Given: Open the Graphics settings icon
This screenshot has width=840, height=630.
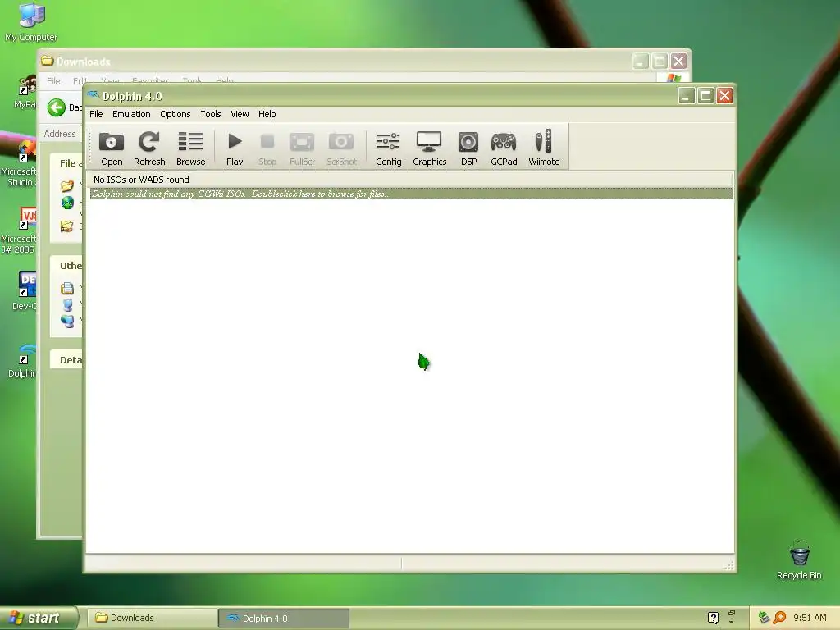Looking at the screenshot, I should (429, 148).
